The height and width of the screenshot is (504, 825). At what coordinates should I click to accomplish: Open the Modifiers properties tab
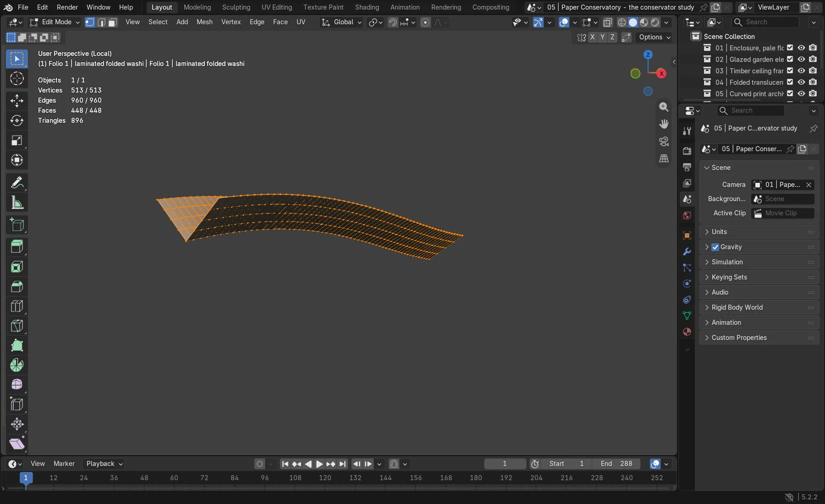pyautogui.click(x=687, y=252)
